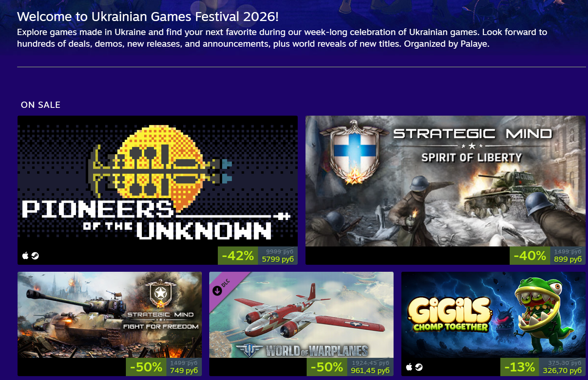Select the 5799 руб sale price
The width and height of the screenshot is (588, 380).
pos(278,259)
